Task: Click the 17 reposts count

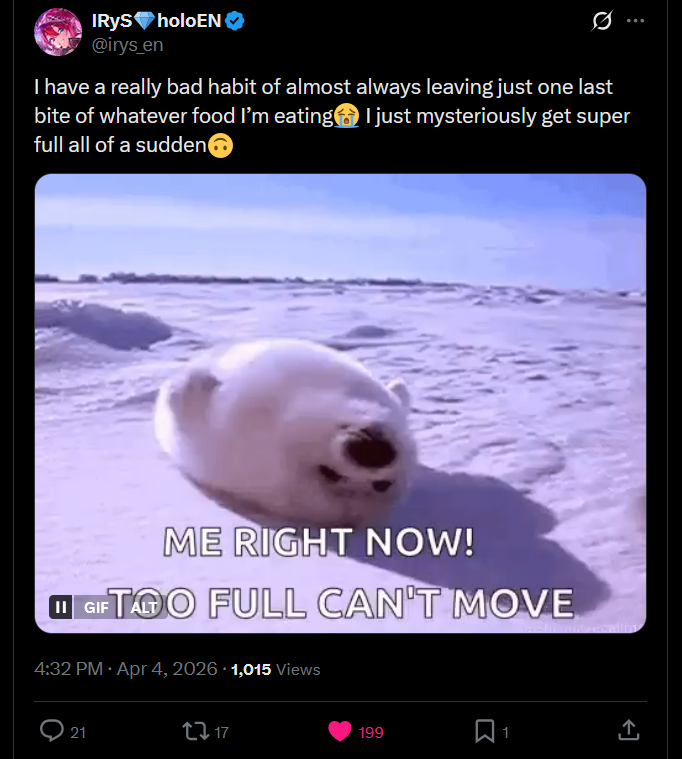Action: pos(221,732)
